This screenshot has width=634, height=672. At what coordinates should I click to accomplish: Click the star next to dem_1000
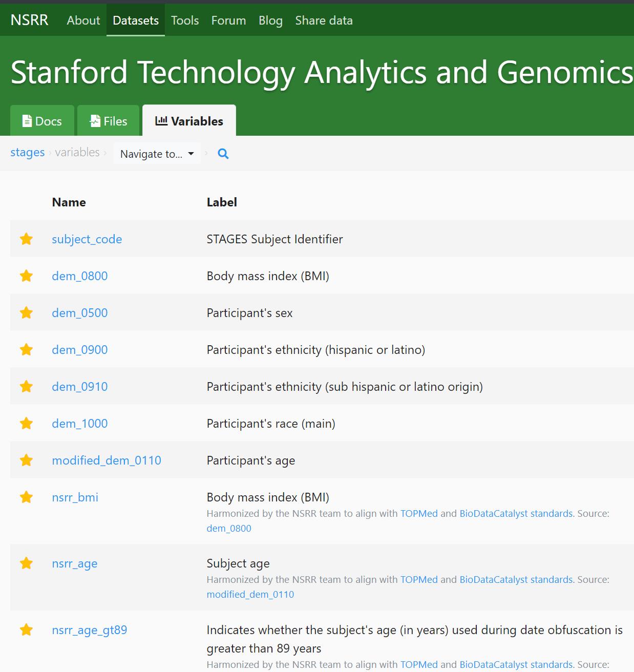pos(26,424)
